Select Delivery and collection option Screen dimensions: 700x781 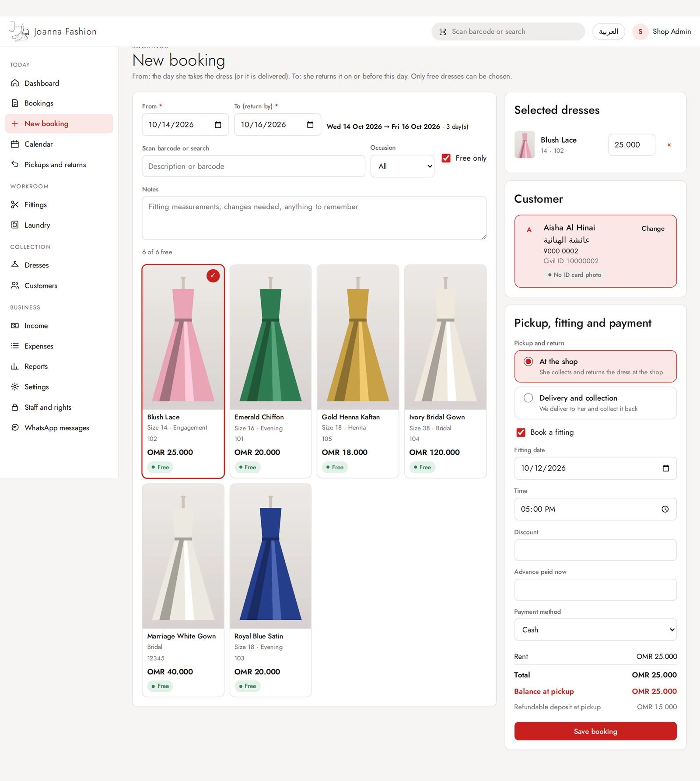(595, 403)
